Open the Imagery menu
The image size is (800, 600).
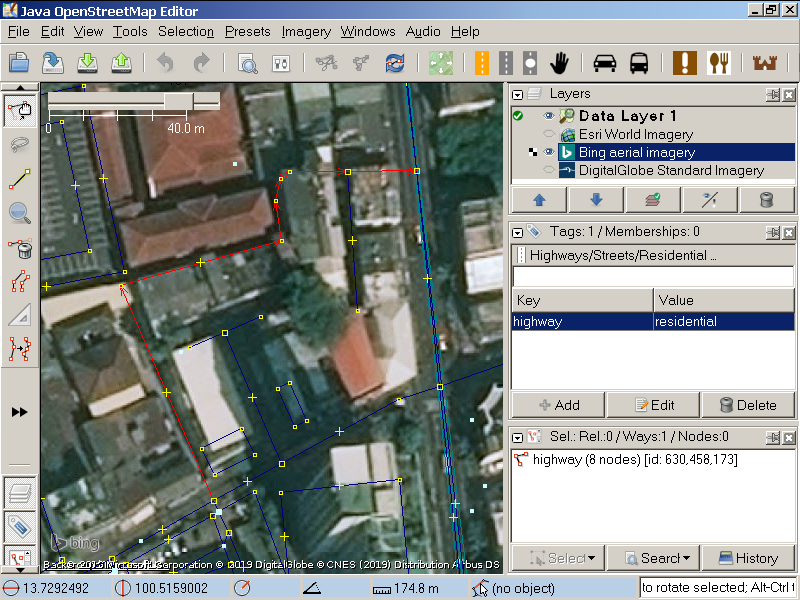[x=306, y=32]
